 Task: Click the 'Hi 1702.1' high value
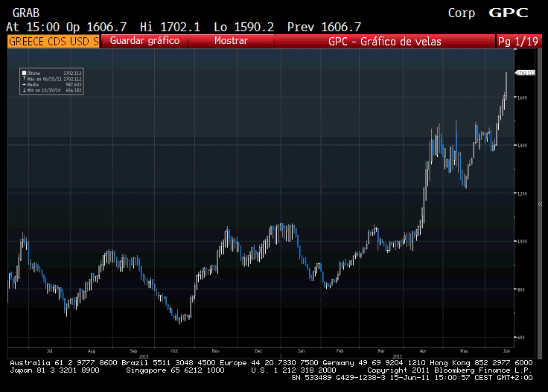click(x=171, y=27)
